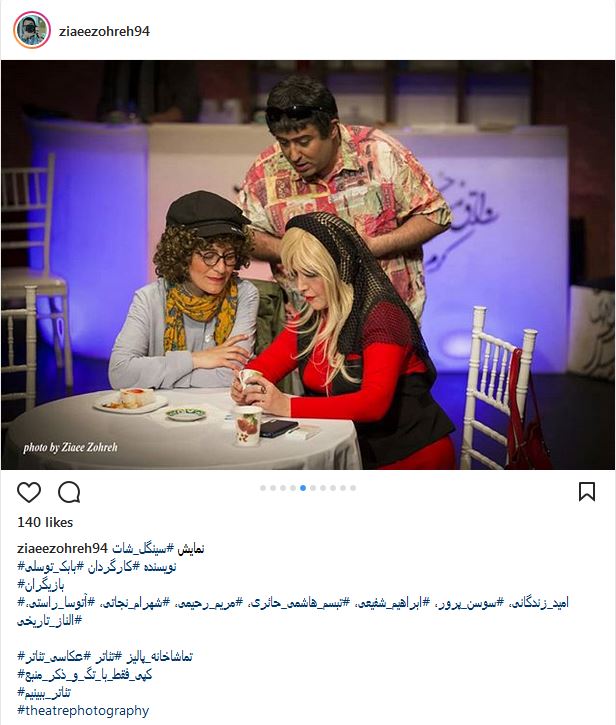Open ziaeezohreh94 profile avatar
The image size is (616, 725).
pos(32,31)
